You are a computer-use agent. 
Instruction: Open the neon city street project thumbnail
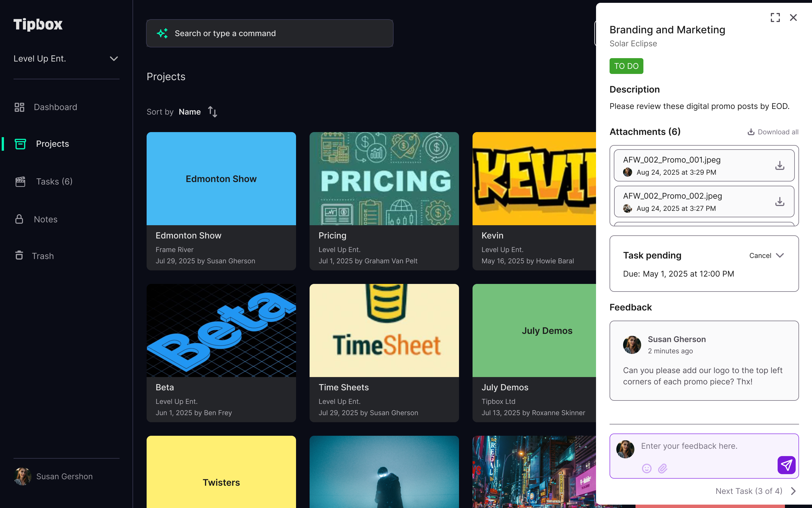[x=534, y=472]
